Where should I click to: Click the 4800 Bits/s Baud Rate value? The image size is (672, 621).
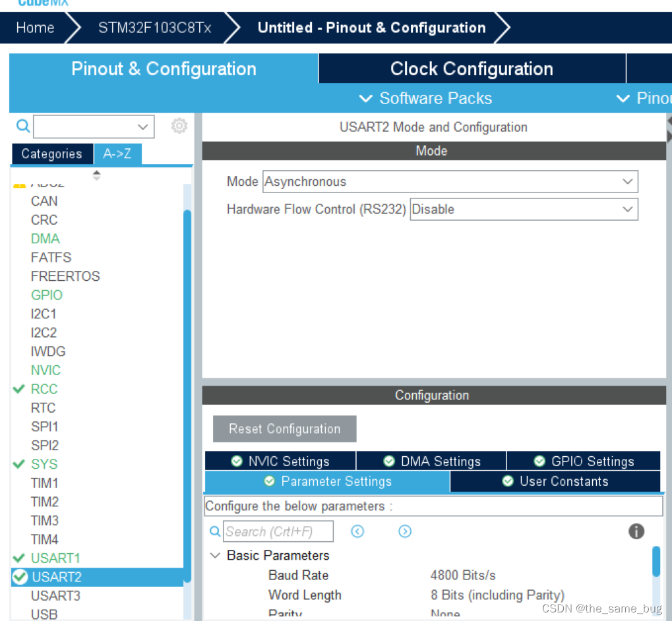pyautogui.click(x=463, y=575)
